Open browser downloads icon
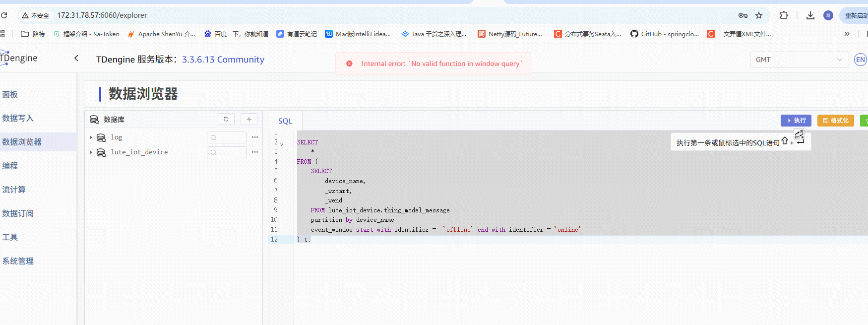The image size is (868, 325). click(x=810, y=15)
